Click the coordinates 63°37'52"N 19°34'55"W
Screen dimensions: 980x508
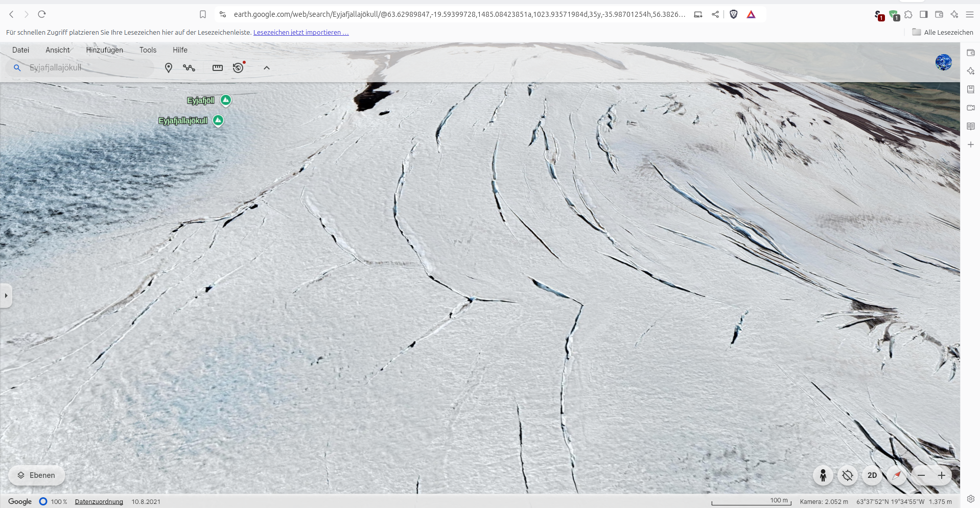pos(890,502)
